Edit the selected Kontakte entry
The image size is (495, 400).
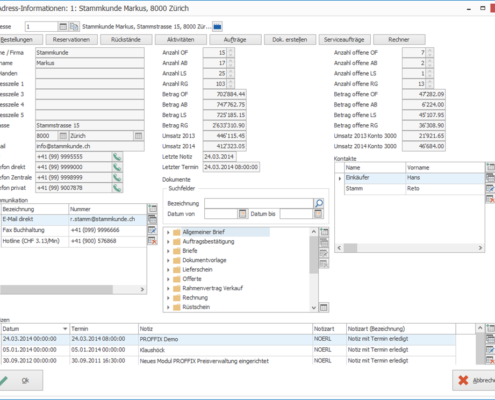coord(490,188)
